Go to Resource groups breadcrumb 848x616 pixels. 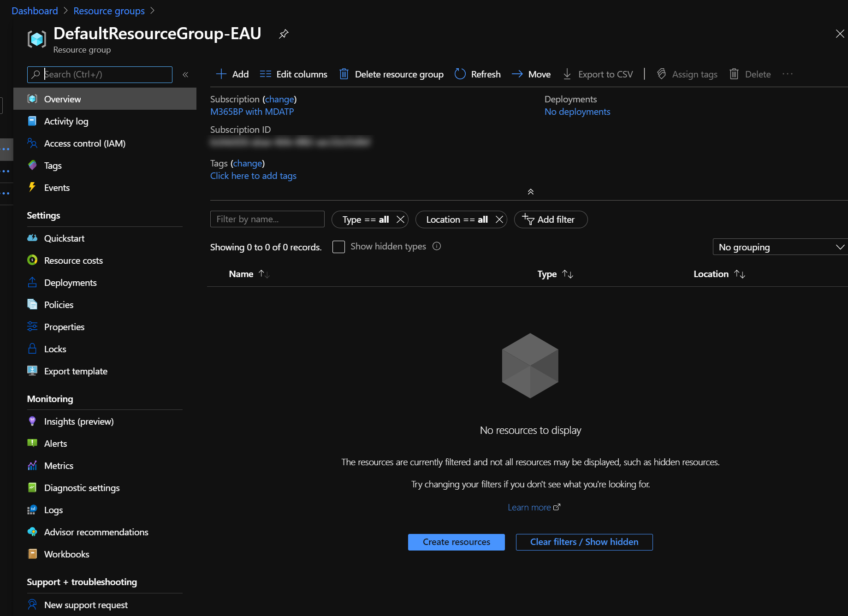109,11
